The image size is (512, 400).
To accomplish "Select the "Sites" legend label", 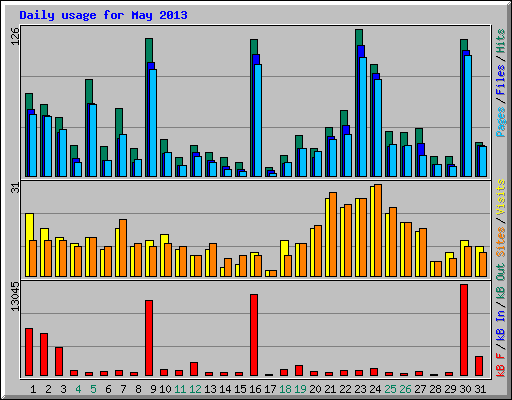I will pyautogui.click(x=501, y=242).
